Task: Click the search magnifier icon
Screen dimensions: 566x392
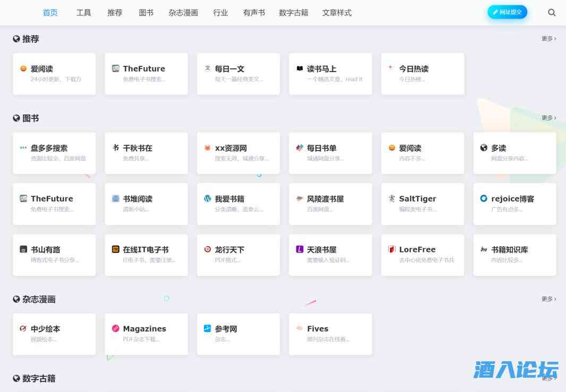Action: tap(552, 13)
